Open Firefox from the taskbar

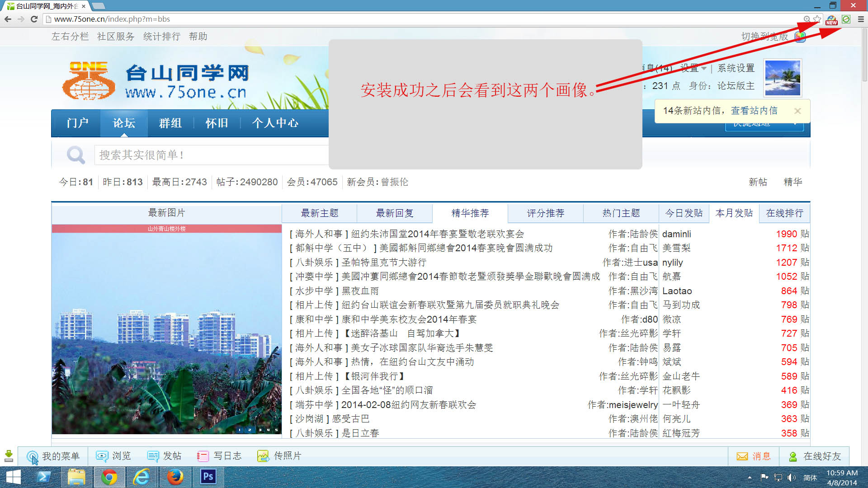click(x=175, y=477)
